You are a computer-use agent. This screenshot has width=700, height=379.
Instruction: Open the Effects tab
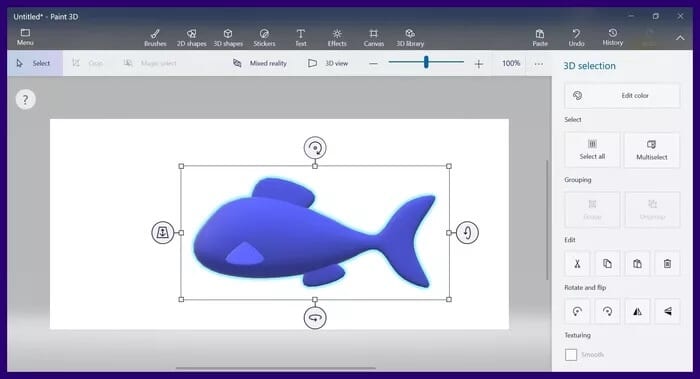337,37
